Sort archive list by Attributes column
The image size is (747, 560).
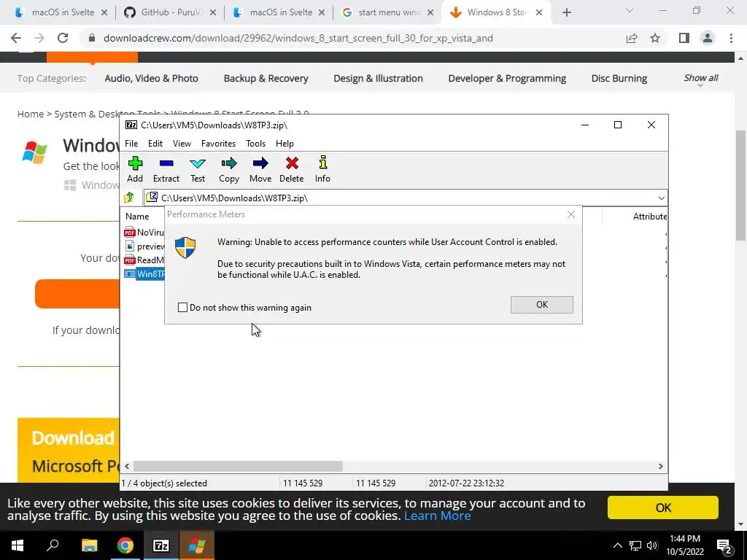click(649, 216)
